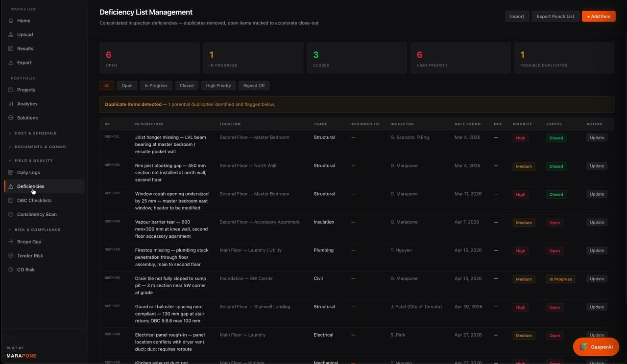Select the In Progress filter tab

(x=156, y=86)
